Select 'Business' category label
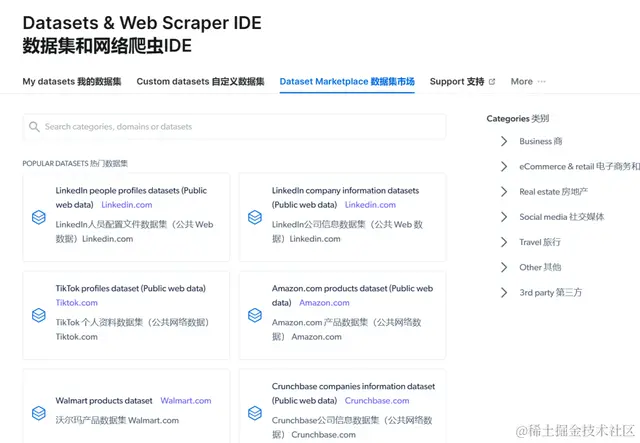The height and width of the screenshot is (443, 640). pos(540,141)
